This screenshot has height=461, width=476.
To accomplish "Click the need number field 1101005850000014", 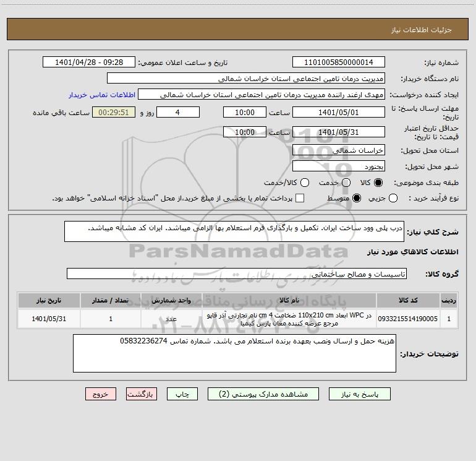I will (x=339, y=62).
